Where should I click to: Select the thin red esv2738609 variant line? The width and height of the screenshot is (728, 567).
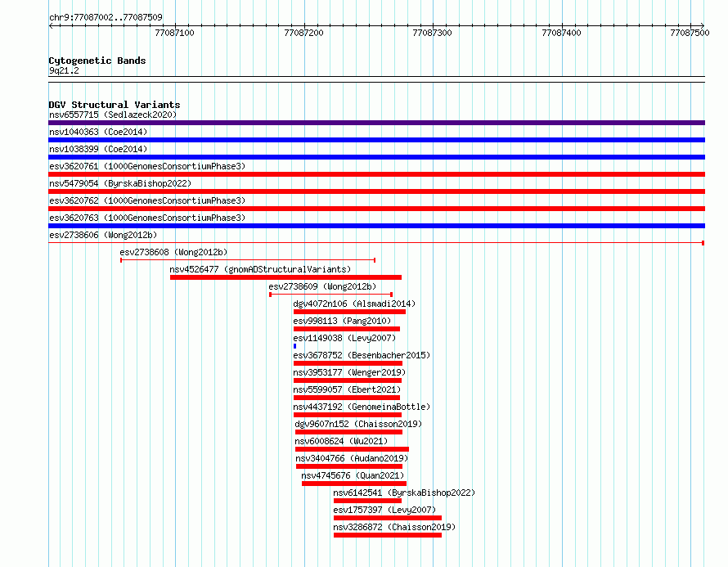[331, 295]
